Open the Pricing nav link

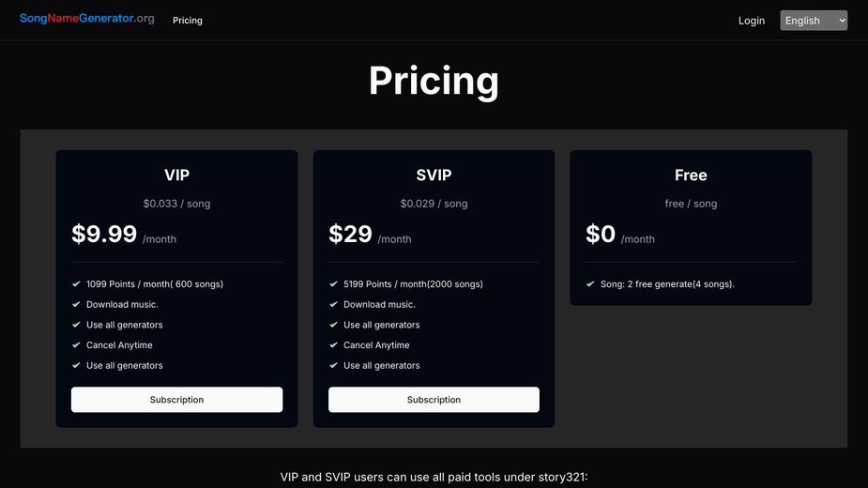pos(188,21)
